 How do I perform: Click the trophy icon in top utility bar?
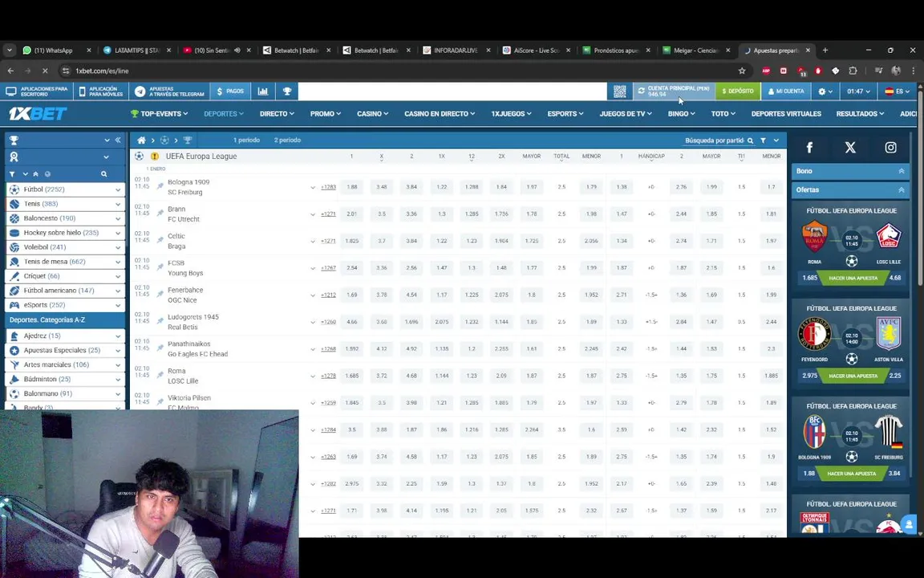pyautogui.click(x=287, y=92)
